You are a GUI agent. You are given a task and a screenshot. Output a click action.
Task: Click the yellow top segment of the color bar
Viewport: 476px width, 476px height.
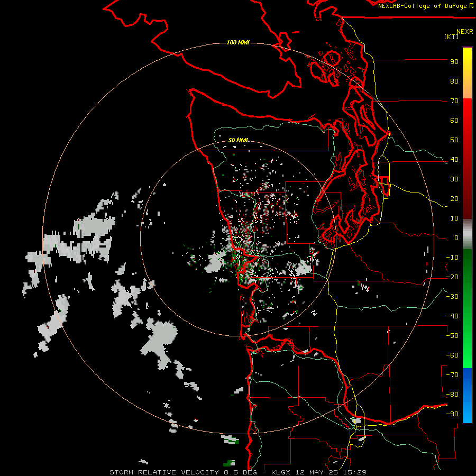467,73
